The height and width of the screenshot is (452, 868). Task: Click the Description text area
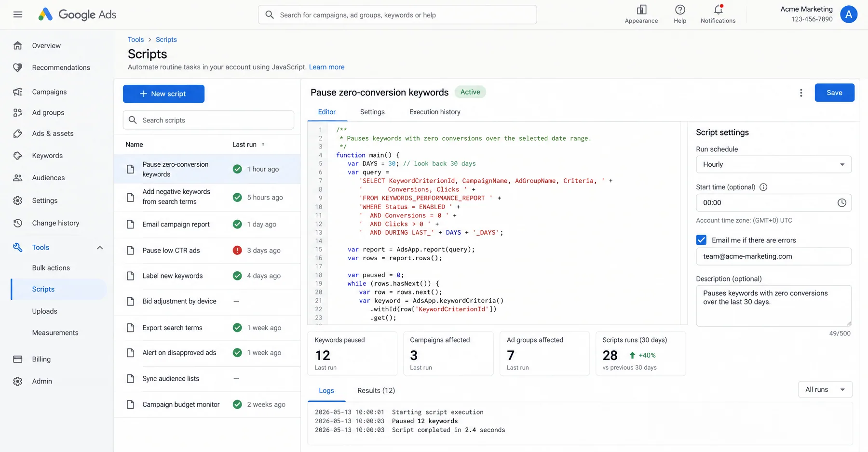(773, 306)
